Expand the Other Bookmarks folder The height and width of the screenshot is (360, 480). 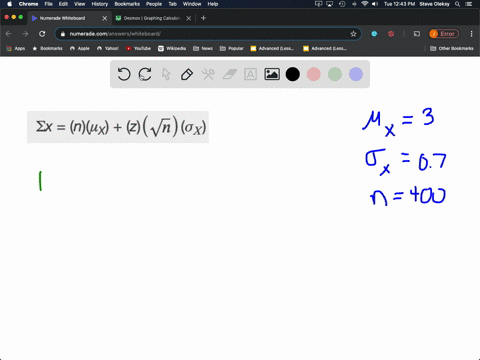coord(452,48)
